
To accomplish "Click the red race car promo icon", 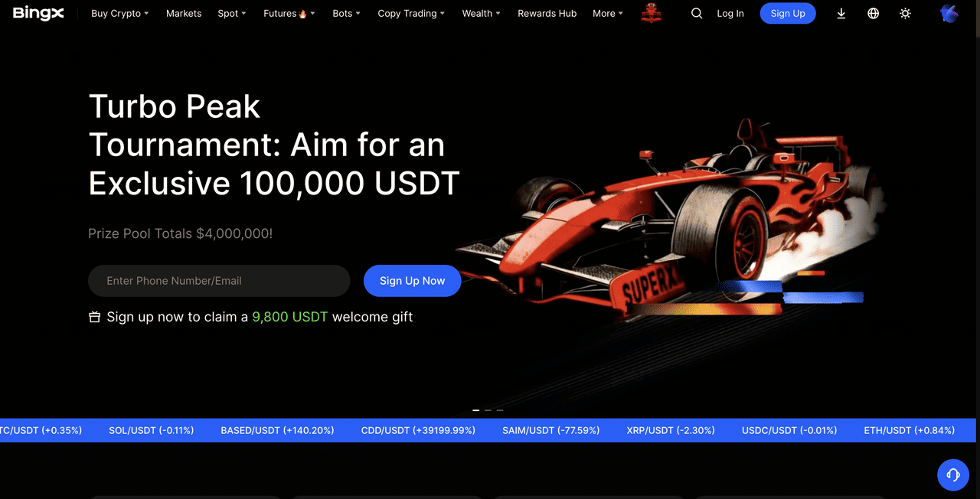I will [x=652, y=13].
